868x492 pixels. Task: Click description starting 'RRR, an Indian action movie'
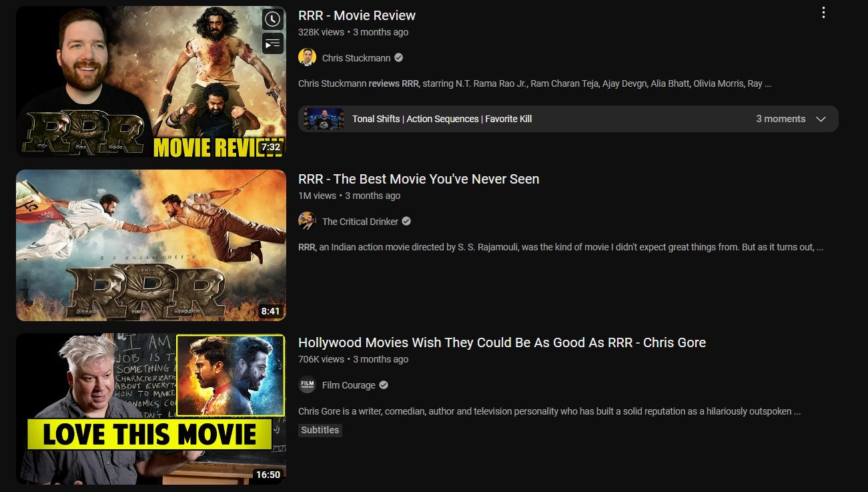click(x=560, y=248)
